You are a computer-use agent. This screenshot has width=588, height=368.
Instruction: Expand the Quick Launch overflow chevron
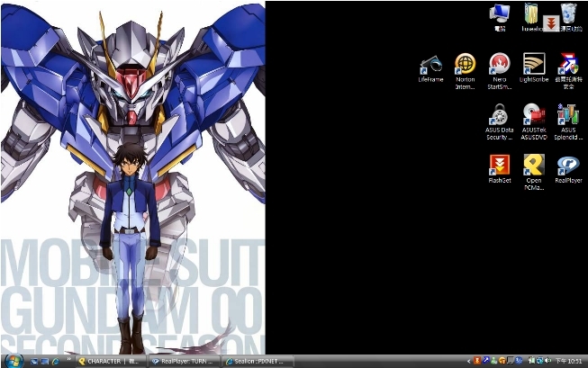[69, 359]
